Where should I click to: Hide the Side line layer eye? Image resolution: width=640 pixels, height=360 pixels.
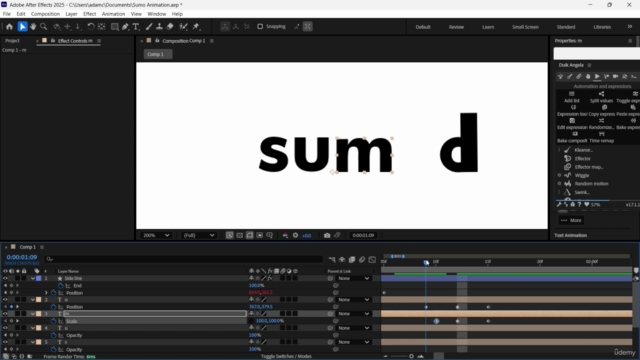pyautogui.click(x=5, y=278)
